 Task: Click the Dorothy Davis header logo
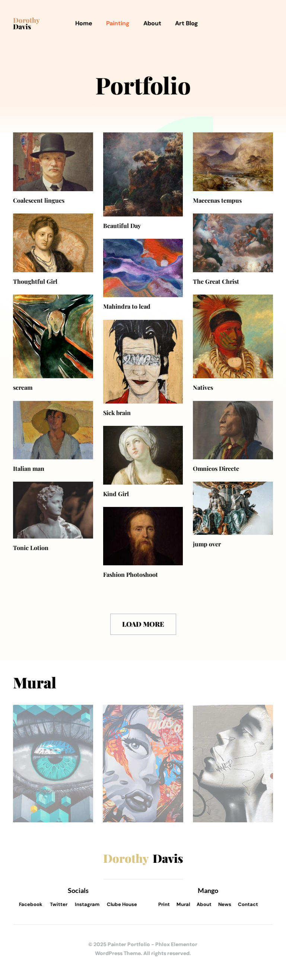tap(26, 23)
